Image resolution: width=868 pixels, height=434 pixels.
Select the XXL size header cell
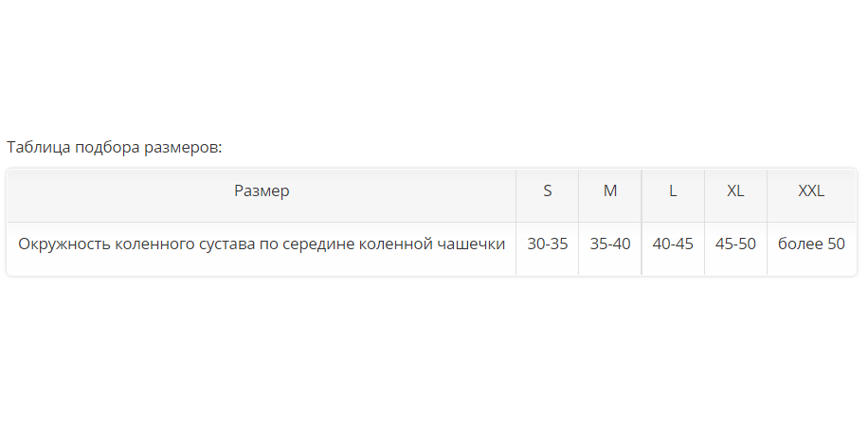[811, 191]
